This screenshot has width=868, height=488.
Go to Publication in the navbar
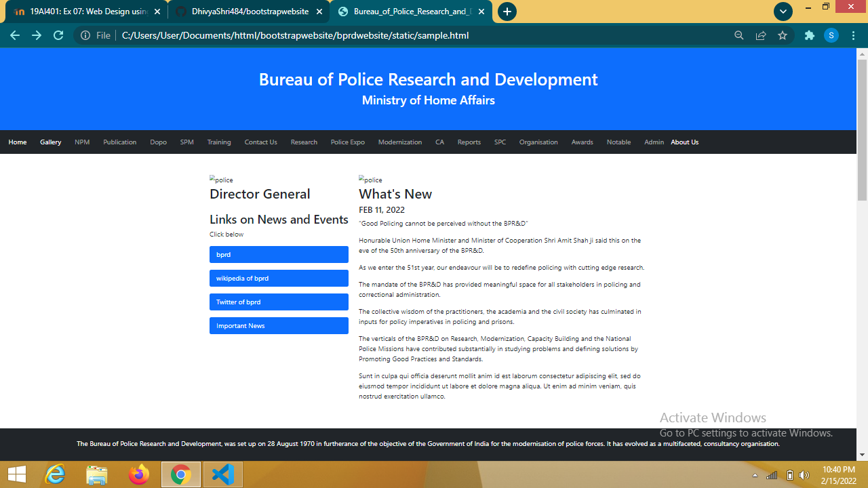[x=120, y=142]
